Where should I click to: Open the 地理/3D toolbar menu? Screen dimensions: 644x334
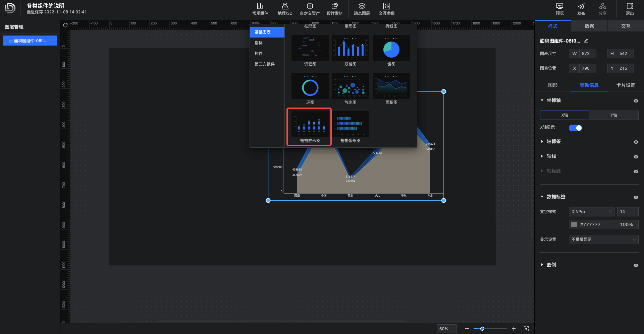tap(285, 9)
